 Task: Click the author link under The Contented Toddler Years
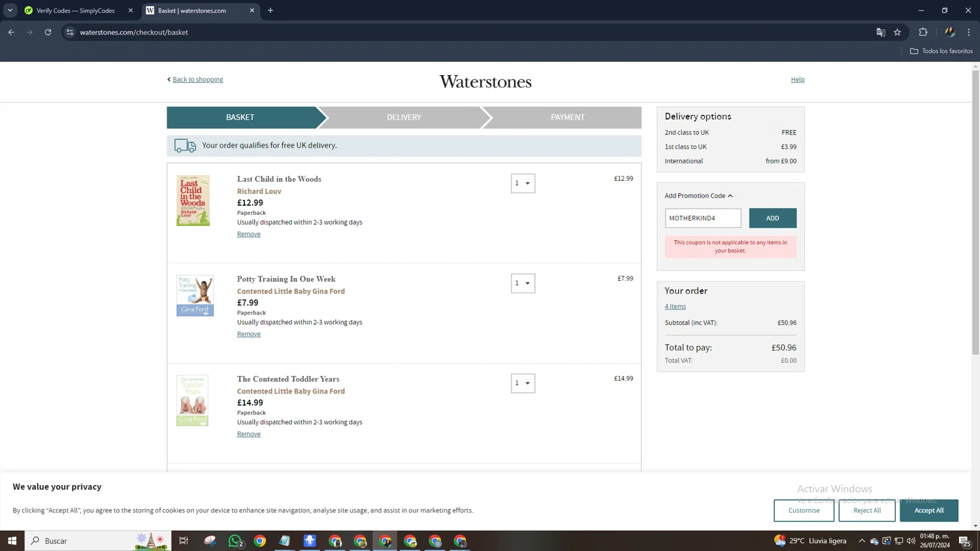291,391
